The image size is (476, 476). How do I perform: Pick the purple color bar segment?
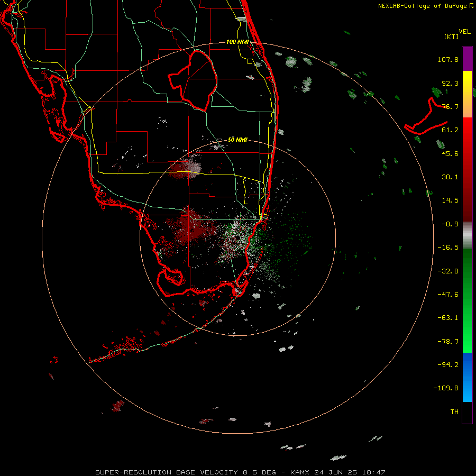(467, 59)
